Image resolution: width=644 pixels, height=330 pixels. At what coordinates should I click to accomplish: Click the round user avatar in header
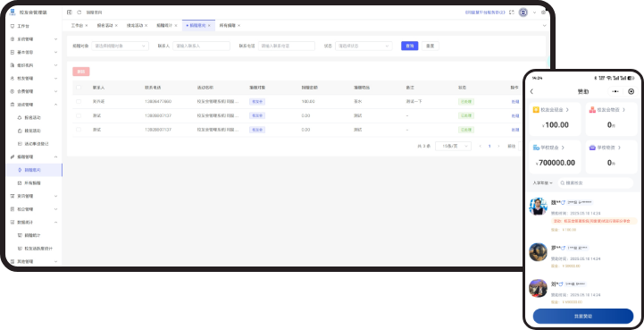(523, 13)
